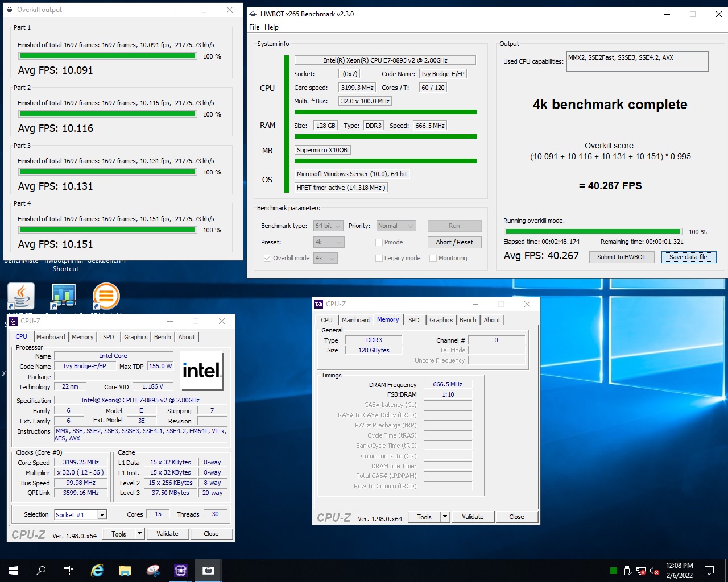The image size is (728, 582).
Task: Open the Priority Normal dropdown
Action: pos(396,226)
